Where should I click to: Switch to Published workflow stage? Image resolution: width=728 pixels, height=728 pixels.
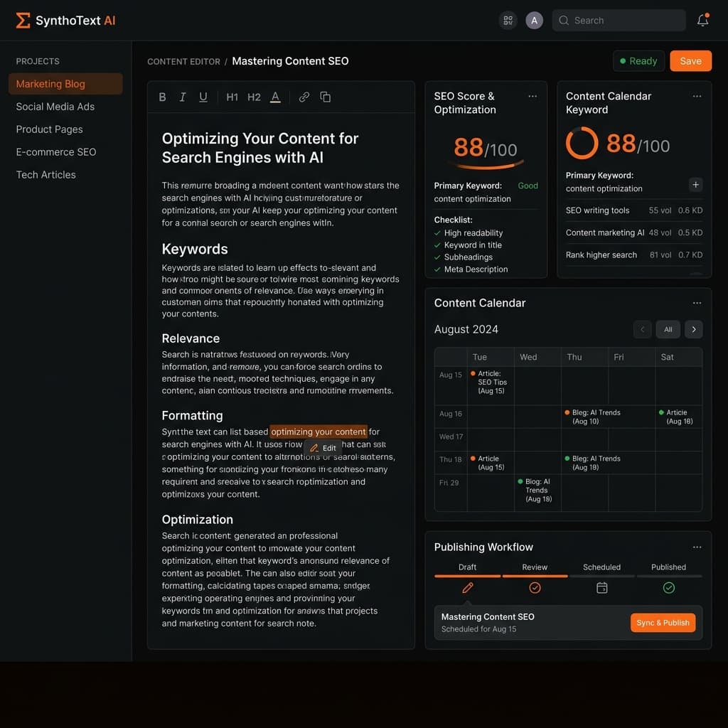coord(668,567)
